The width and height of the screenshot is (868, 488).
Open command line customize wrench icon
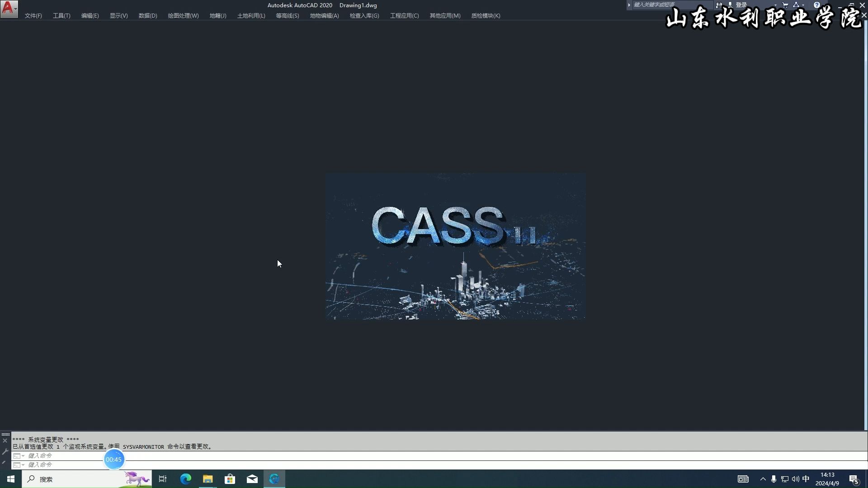point(5,451)
